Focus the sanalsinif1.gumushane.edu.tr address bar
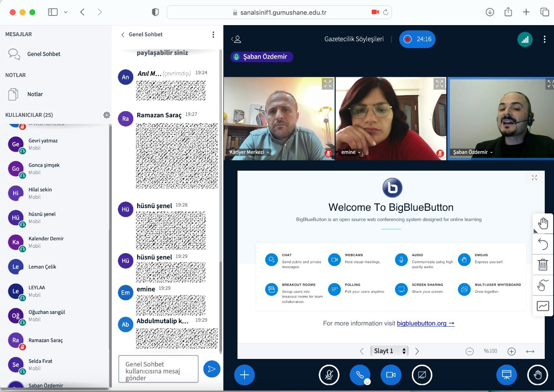The height and width of the screenshot is (392, 554). pyautogui.click(x=279, y=12)
